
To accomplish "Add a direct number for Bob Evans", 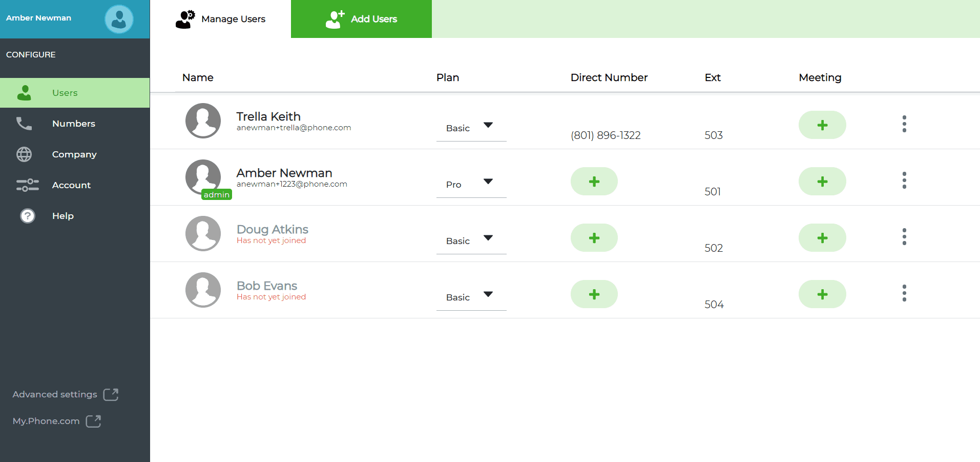I will tap(594, 294).
